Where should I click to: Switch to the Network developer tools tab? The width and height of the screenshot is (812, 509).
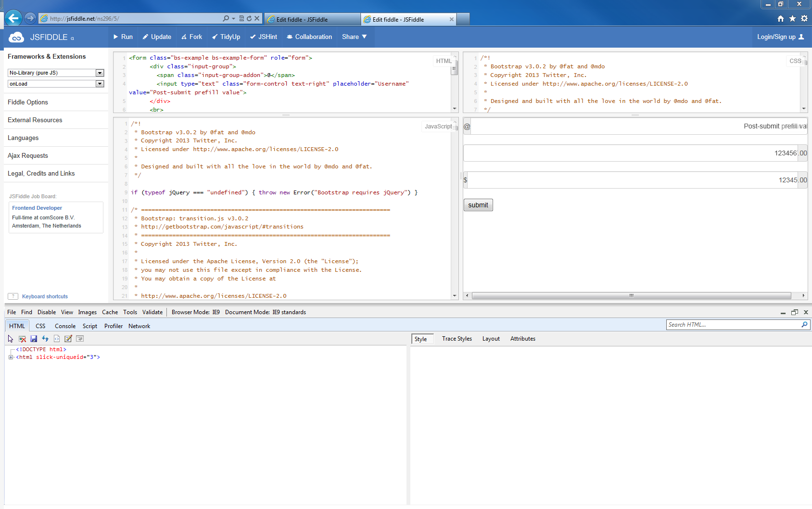[x=139, y=326]
